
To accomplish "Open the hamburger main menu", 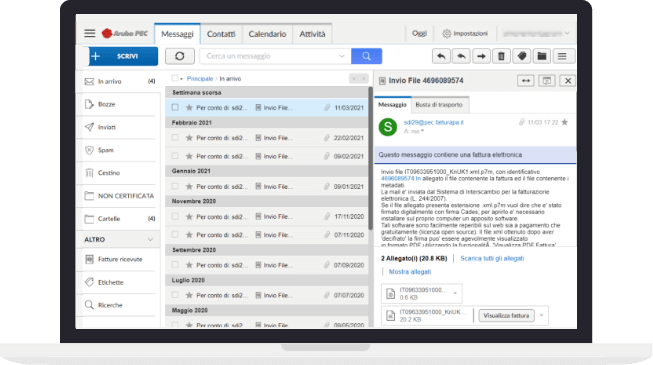I will click(x=90, y=33).
